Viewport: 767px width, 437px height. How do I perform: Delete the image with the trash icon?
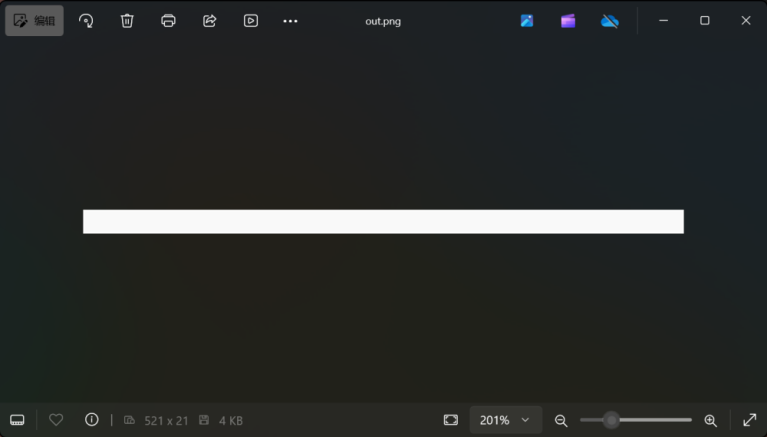127,20
